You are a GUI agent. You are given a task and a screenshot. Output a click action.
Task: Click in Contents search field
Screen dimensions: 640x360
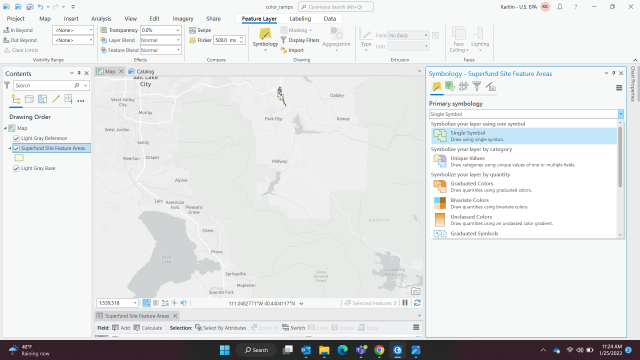coord(43,85)
